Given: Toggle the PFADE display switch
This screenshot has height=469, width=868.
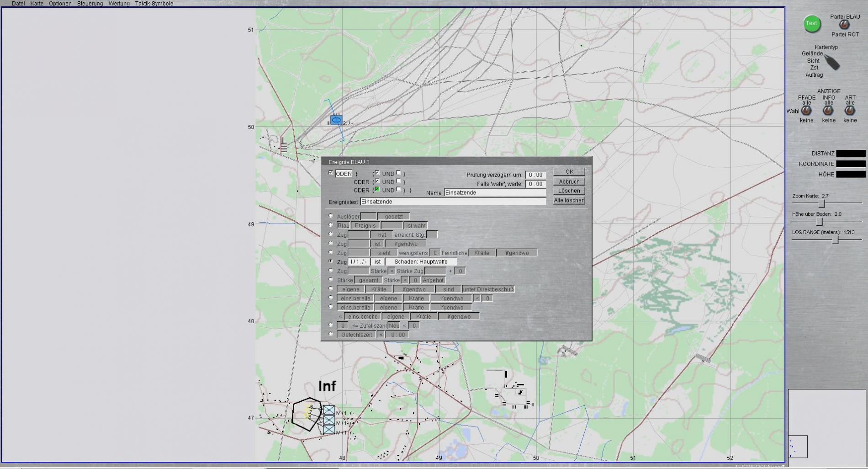Looking at the screenshot, I should [806, 111].
